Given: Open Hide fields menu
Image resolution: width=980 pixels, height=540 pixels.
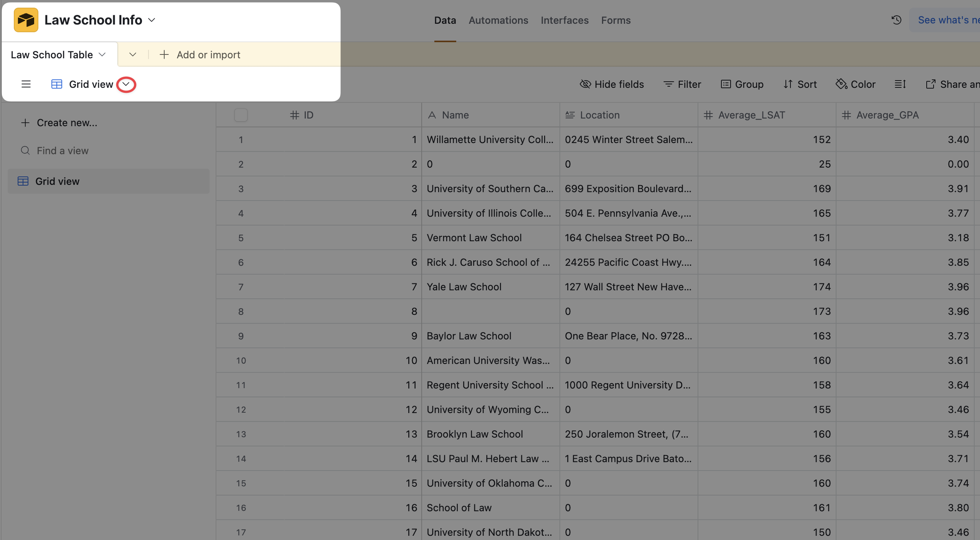Looking at the screenshot, I should pos(612,84).
